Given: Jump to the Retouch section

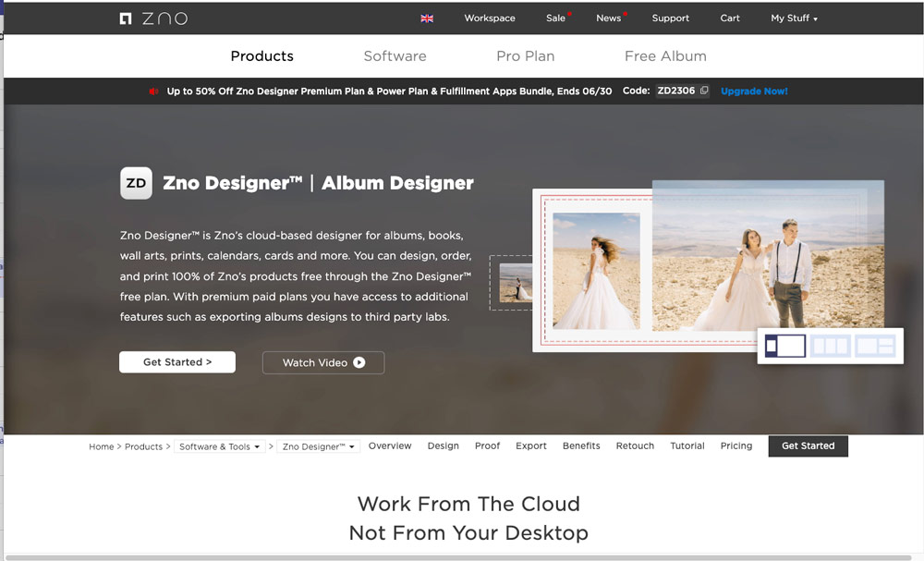Looking at the screenshot, I should pyautogui.click(x=635, y=446).
